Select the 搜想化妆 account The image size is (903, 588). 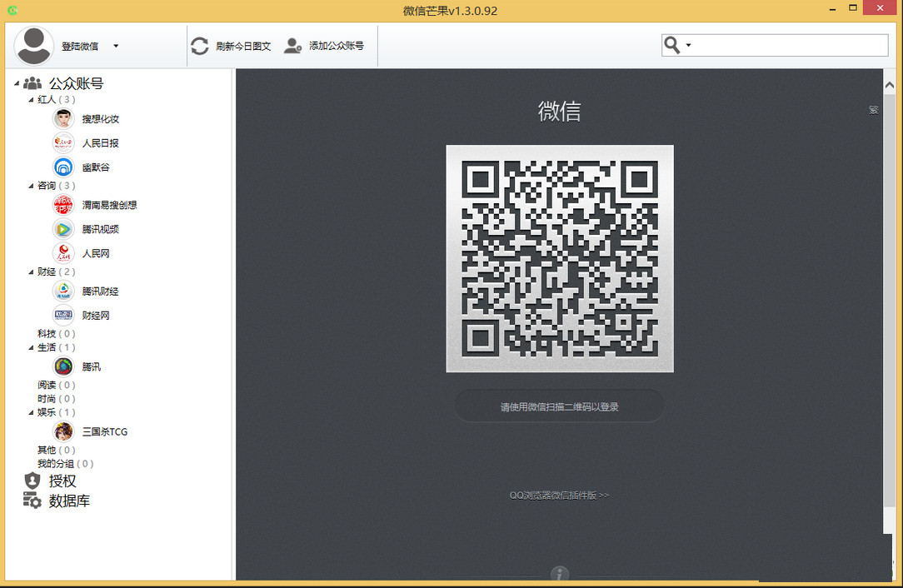click(100, 119)
